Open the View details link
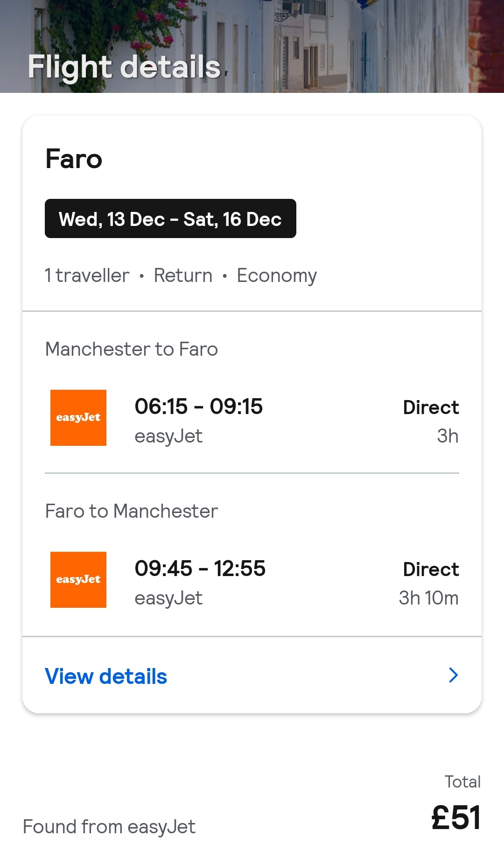The height and width of the screenshot is (858, 504). pos(106,676)
